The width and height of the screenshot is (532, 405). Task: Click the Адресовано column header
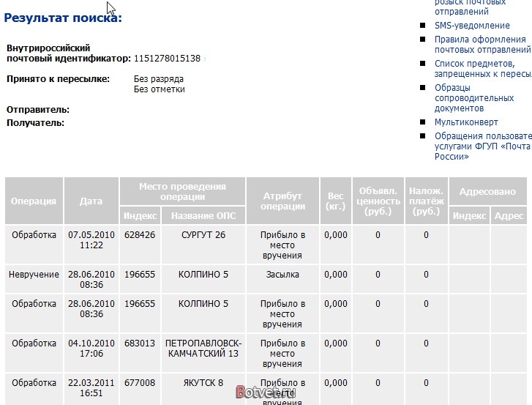coord(487,191)
